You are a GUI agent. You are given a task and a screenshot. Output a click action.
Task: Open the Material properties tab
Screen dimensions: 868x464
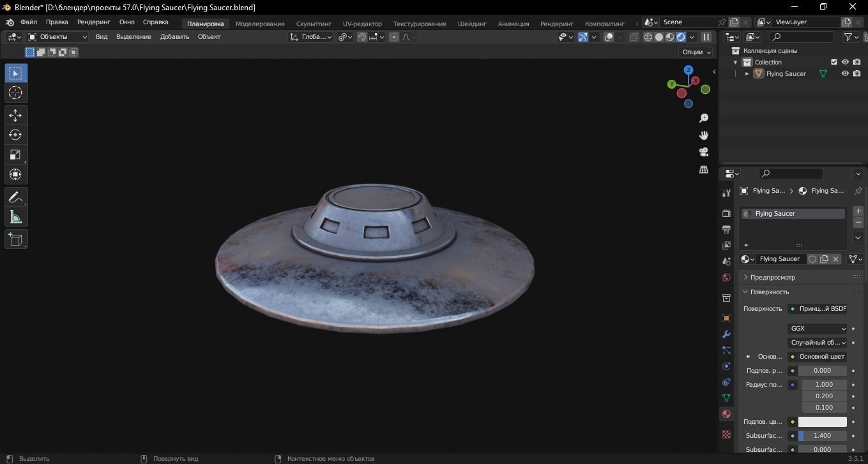click(x=726, y=414)
